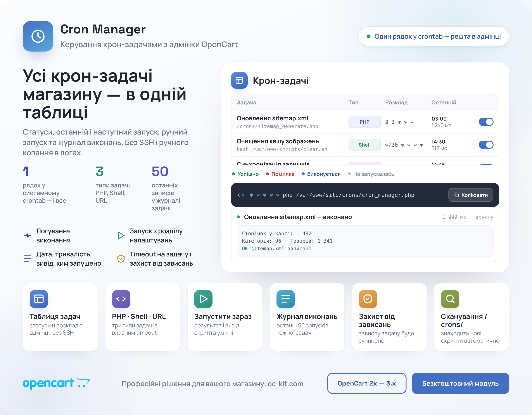The width and height of the screenshot is (532, 415).
Task: Click the pulse icon beside Логування виконання
Action: point(28,235)
